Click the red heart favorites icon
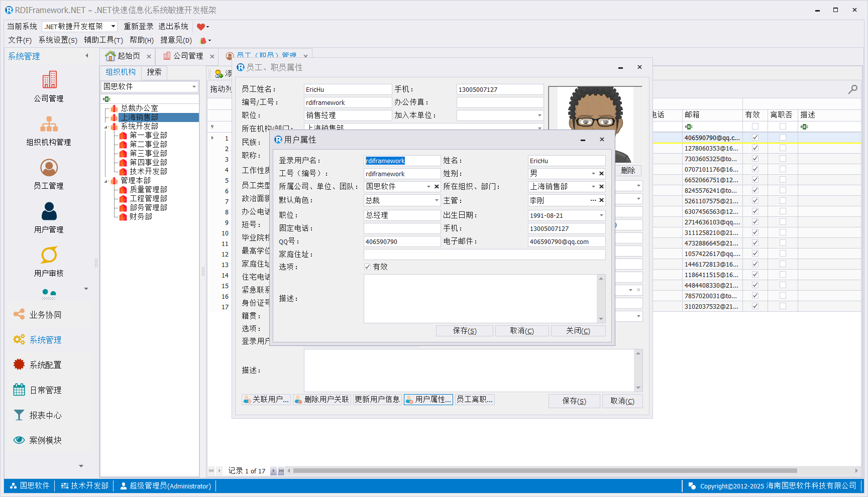This screenshot has height=497, width=868. click(200, 27)
